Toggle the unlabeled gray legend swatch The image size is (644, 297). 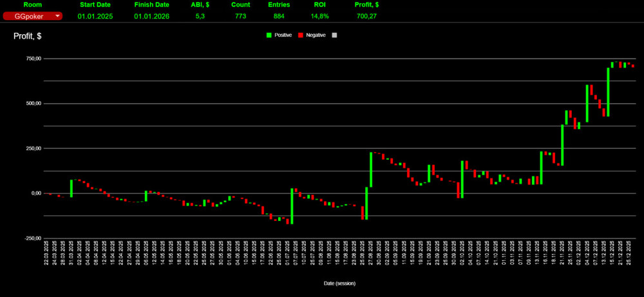click(334, 35)
